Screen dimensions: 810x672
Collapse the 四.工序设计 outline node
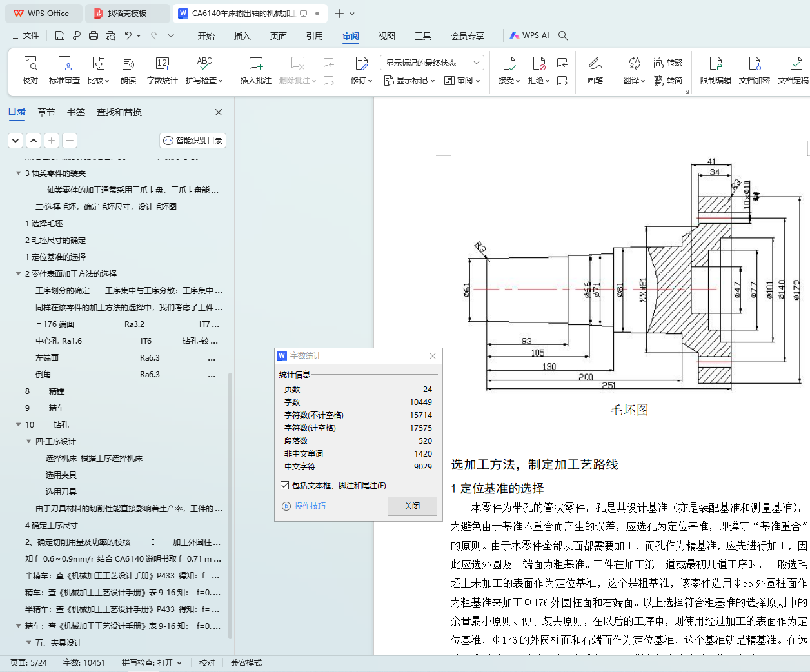click(x=29, y=442)
